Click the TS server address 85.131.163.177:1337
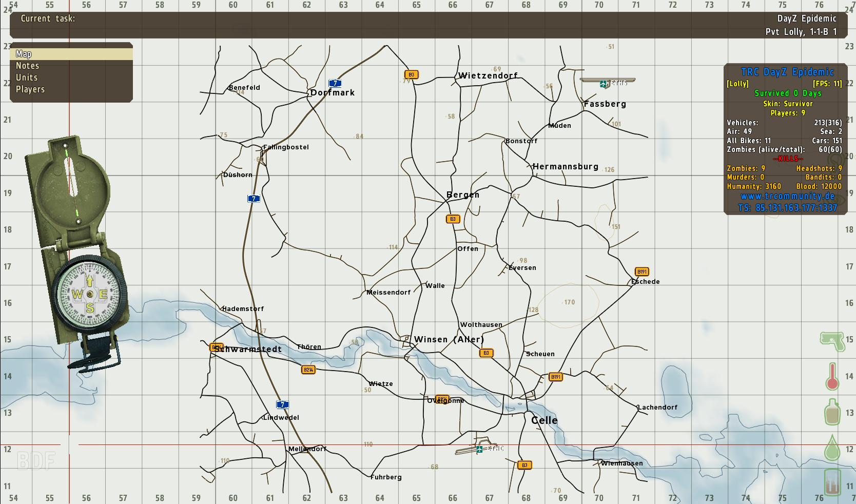The image size is (856, 504). coord(788,208)
